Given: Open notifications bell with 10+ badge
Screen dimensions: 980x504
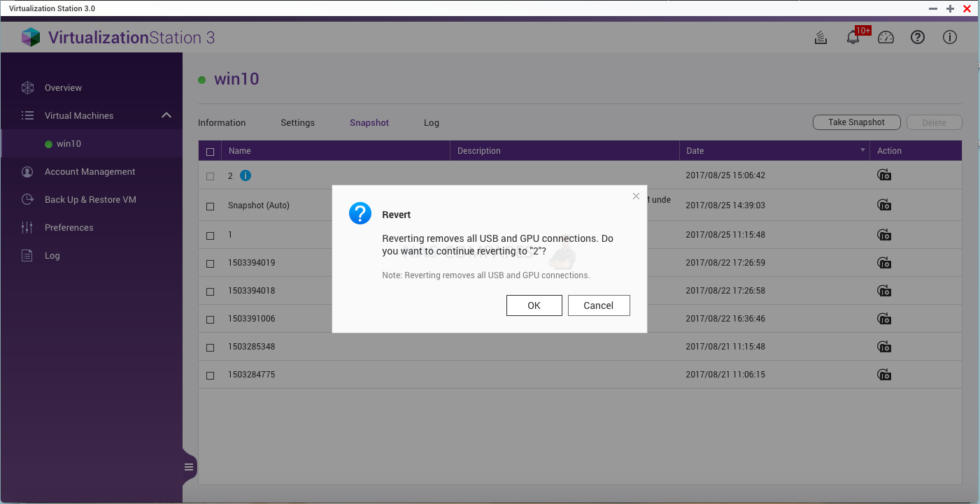Looking at the screenshot, I should point(853,38).
